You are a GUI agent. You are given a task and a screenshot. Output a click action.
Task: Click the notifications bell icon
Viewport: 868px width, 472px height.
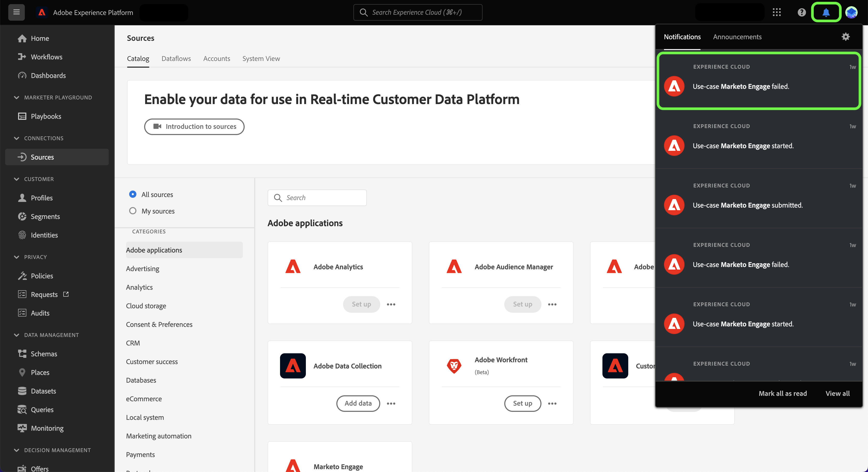[x=826, y=12]
